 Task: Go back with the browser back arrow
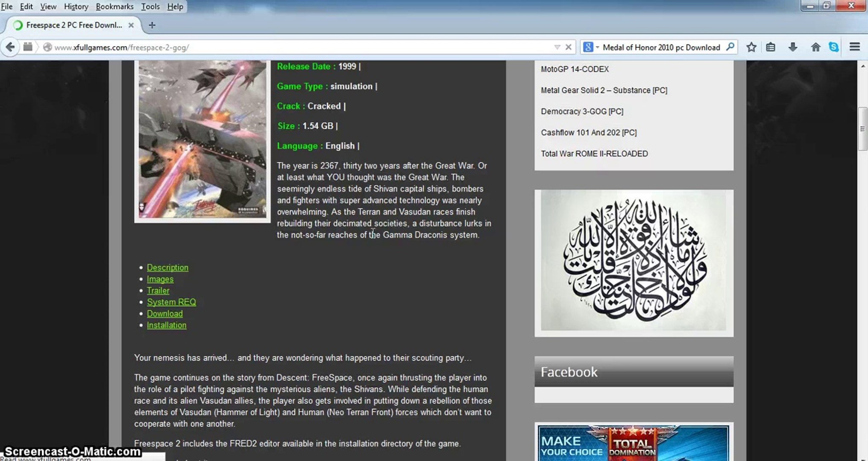pos(10,47)
